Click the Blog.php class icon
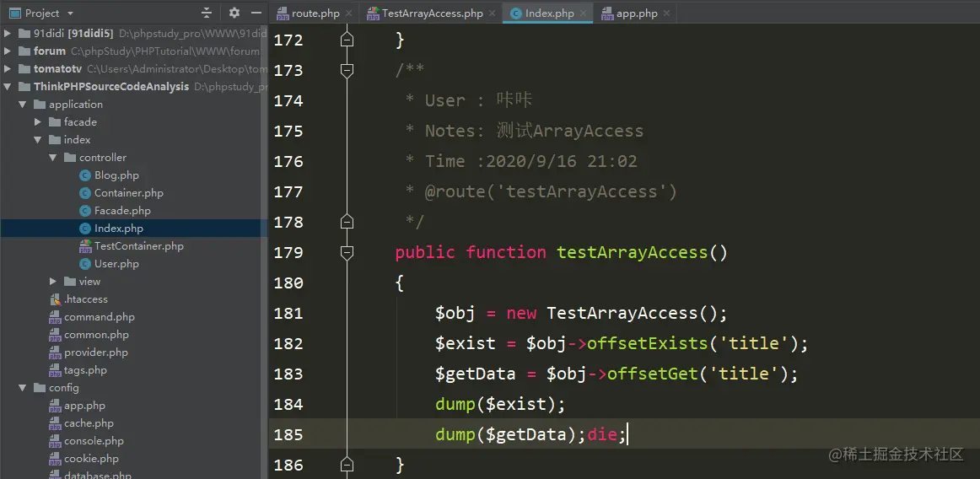 click(85, 175)
